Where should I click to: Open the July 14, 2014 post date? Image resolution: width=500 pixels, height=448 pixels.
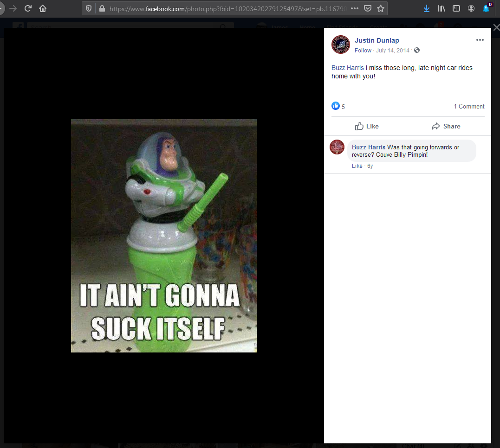(393, 51)
